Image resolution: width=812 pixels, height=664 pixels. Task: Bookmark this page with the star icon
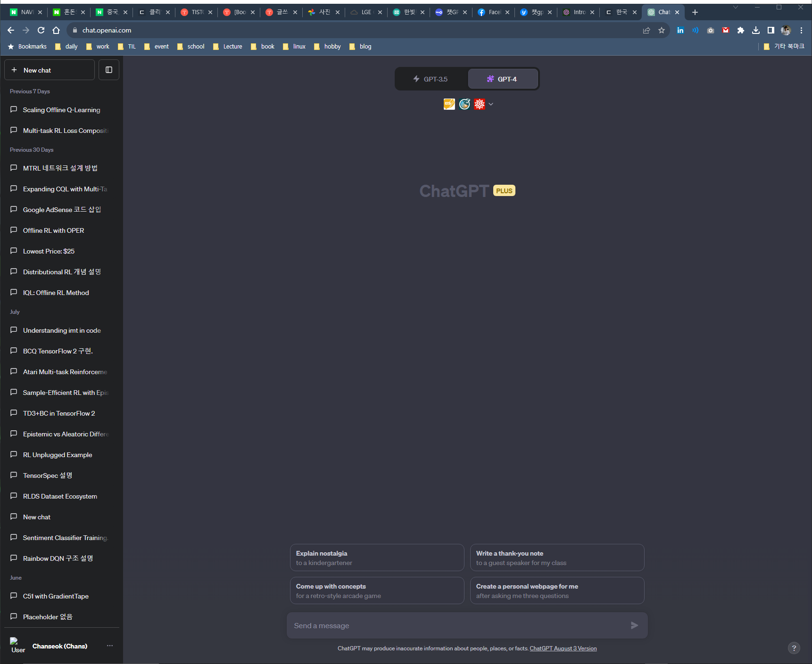[x=662, y=30]
